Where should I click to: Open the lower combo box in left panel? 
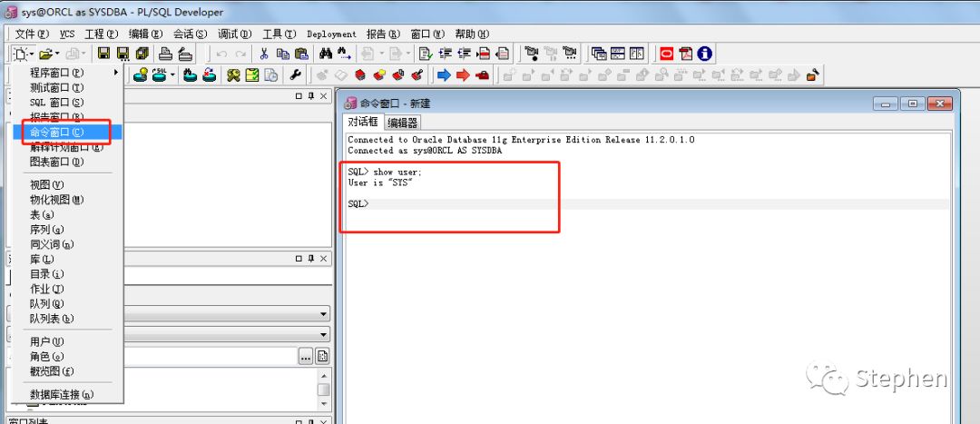324,335
